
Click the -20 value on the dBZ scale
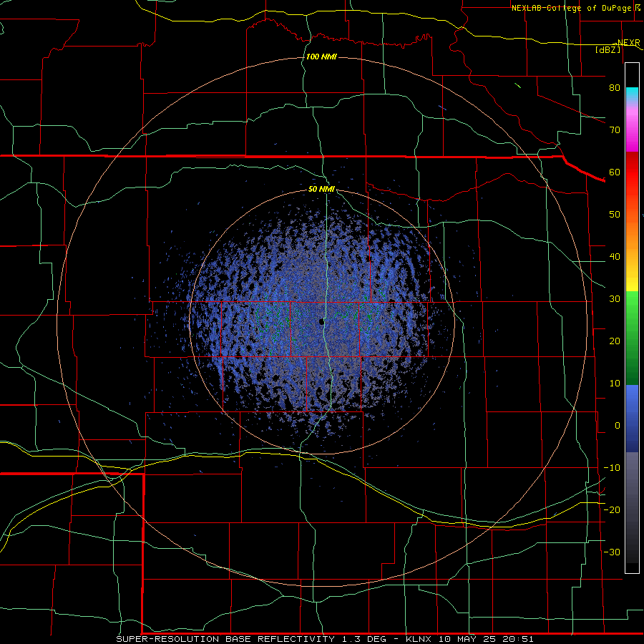point(612,510)
